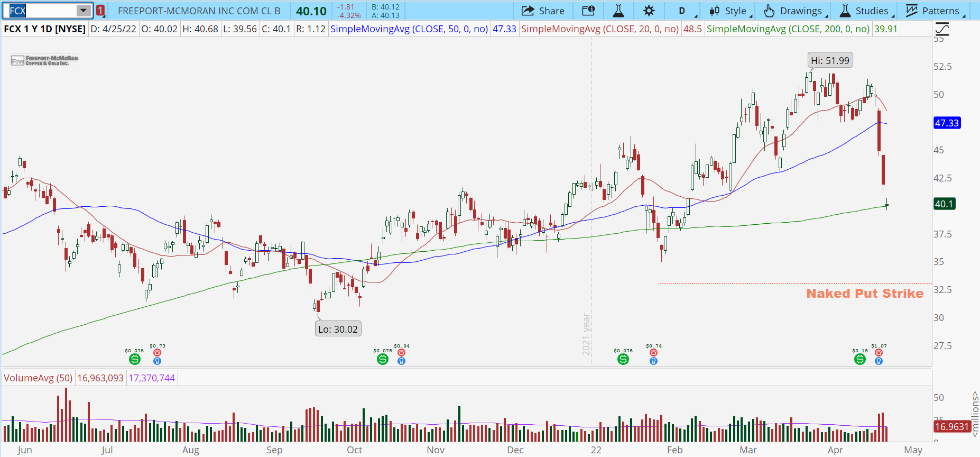
Task: Click the Share button
Action: (x=543, y=11)
